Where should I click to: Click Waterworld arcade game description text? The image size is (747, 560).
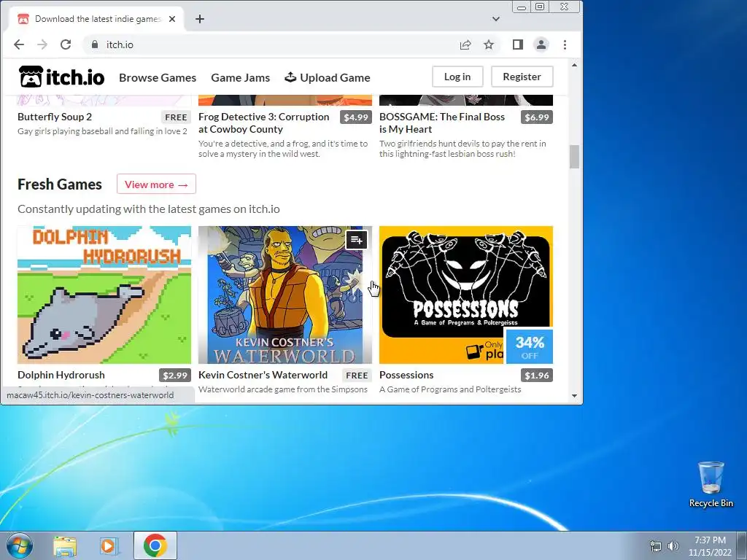pos(283,389)
